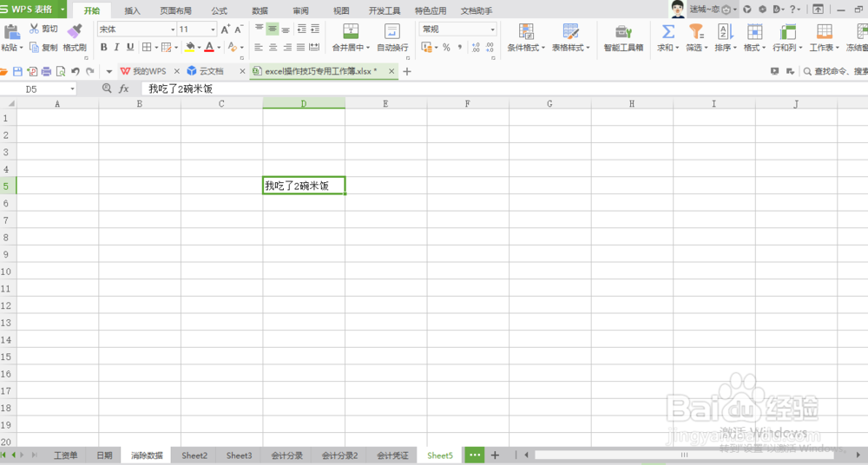Open the fill color dropdown arrow
868x465 pixels.
point(200,49)
